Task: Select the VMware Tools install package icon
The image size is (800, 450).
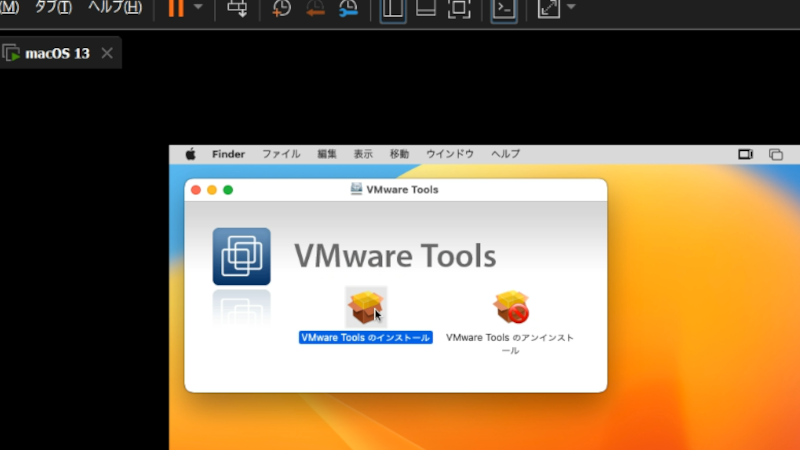Action: [366, 307]
